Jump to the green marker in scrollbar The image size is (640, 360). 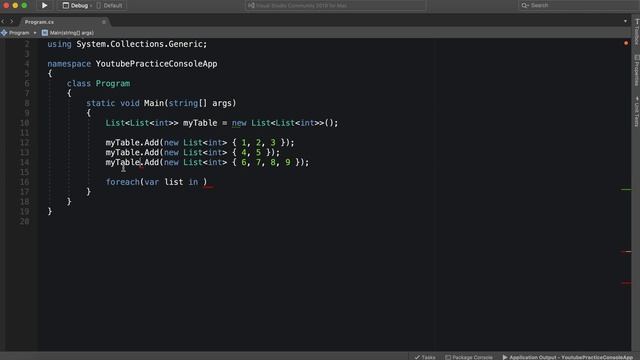click(626, 189)
